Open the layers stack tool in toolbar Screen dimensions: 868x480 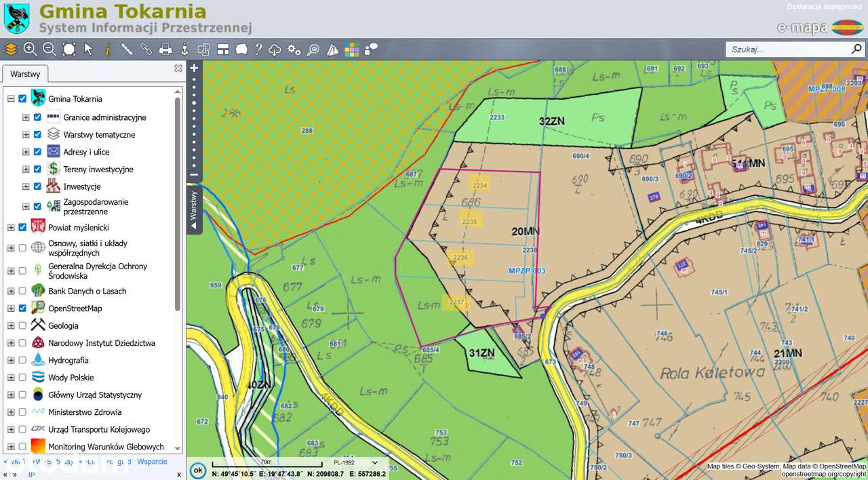(x=10, y=49)
